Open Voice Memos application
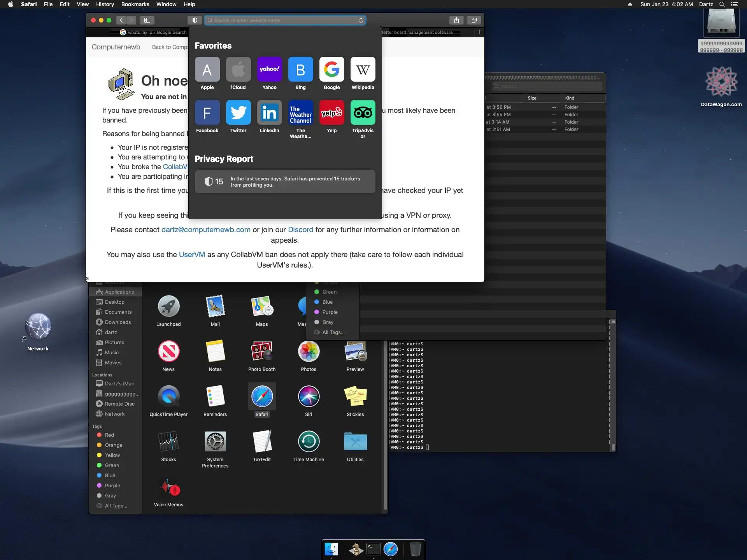Screen dimensions: 747x560 pos(168,487)
